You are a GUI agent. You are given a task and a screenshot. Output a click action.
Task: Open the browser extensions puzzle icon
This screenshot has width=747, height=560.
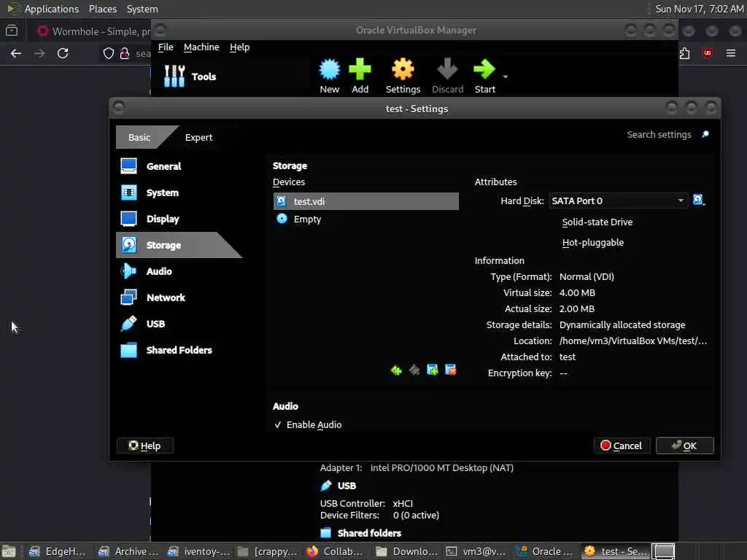684,53
